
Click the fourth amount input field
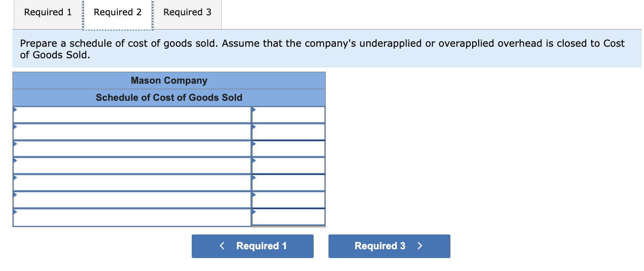coord(289,166)
